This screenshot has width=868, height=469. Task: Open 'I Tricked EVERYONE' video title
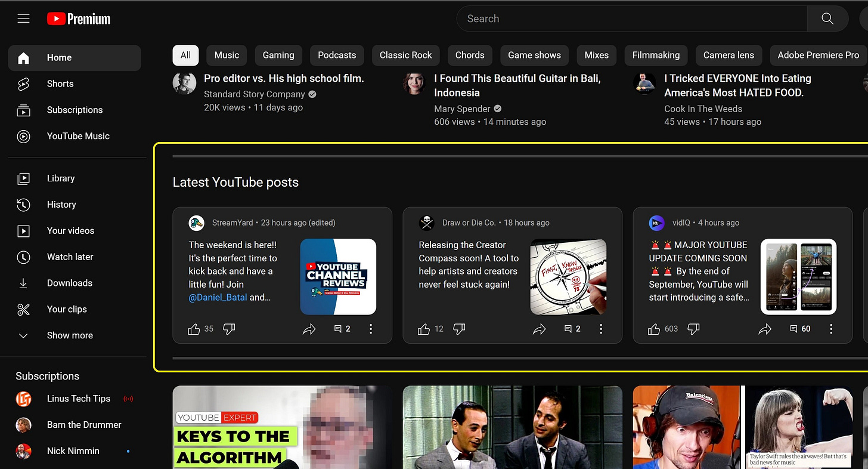pos(737,85)
